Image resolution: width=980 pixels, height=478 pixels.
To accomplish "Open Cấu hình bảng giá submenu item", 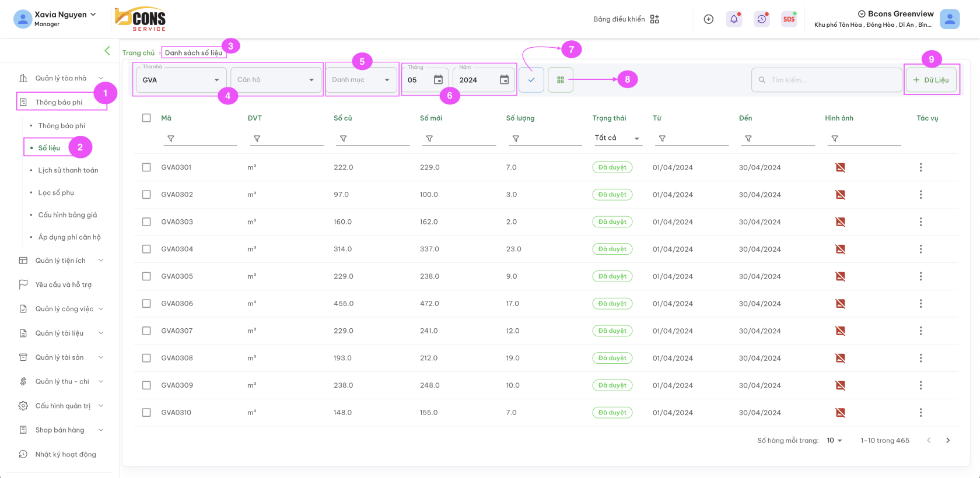I will coord(68,215).
